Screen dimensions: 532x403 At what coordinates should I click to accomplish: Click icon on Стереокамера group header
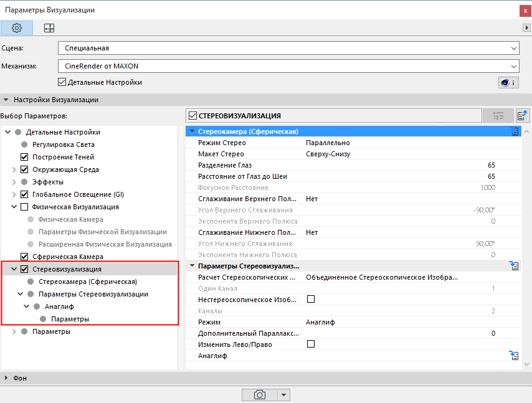515,131
